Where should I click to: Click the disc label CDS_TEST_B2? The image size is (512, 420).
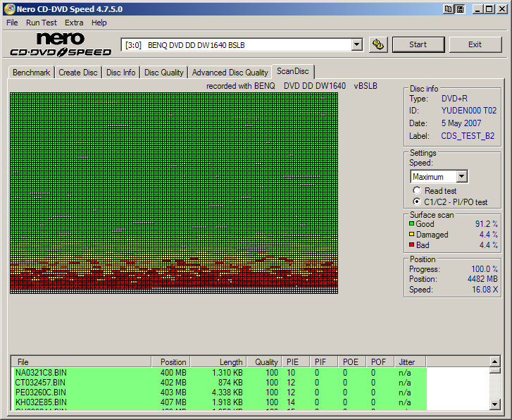pyautogui.click(x=468, y=135)
